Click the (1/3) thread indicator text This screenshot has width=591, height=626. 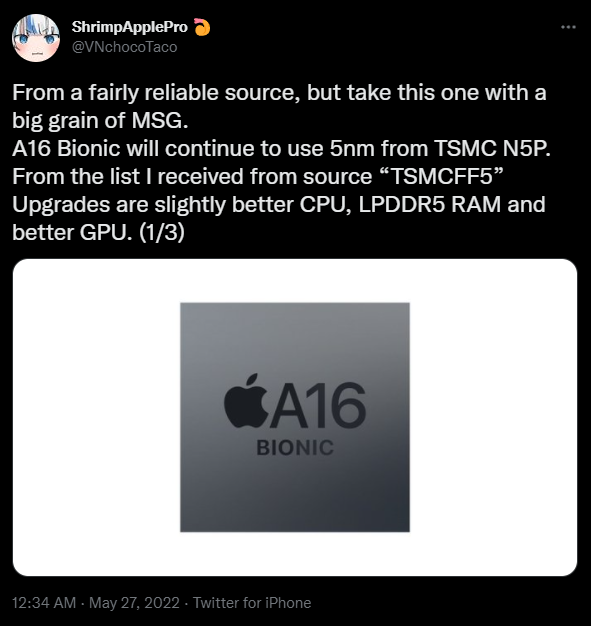tap(162, 232)
